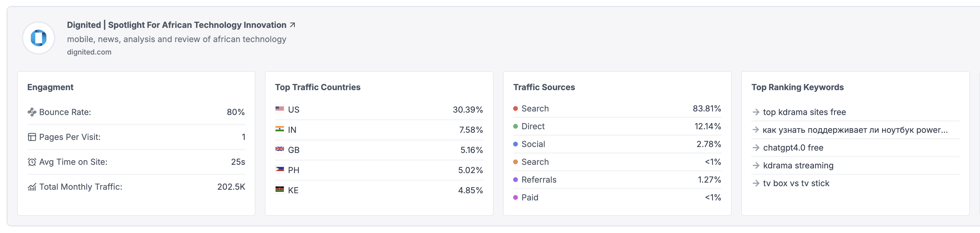Screen dimensions: 980x233
Task: Click the Engagment heading
Action: click(x=50, y=87)
